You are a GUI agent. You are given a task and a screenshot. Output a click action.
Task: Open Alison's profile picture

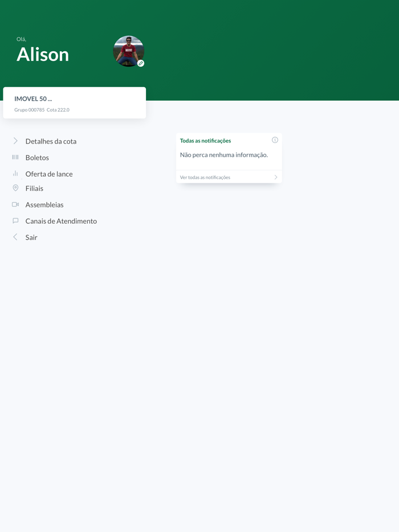click(x=129, y=51)
